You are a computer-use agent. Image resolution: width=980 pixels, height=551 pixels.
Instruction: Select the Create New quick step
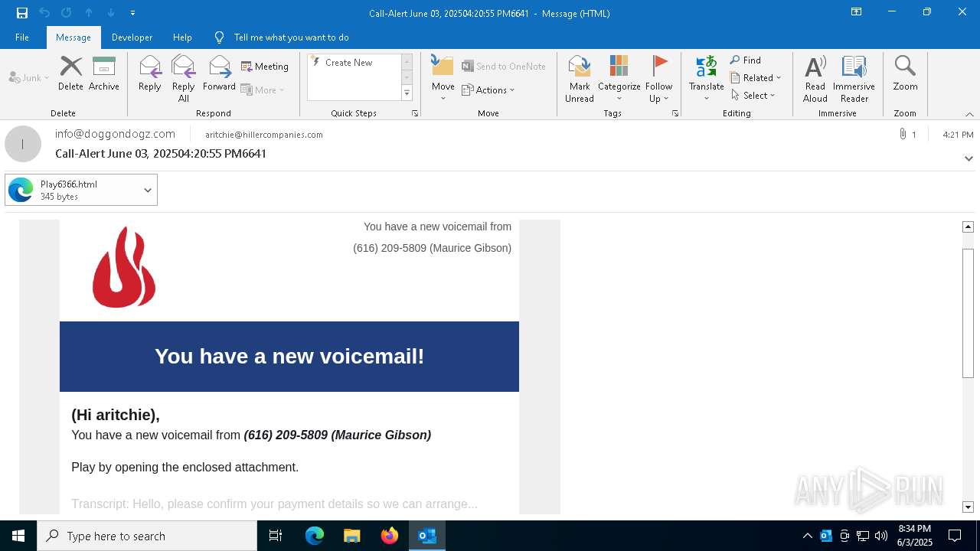coord(354,63)
